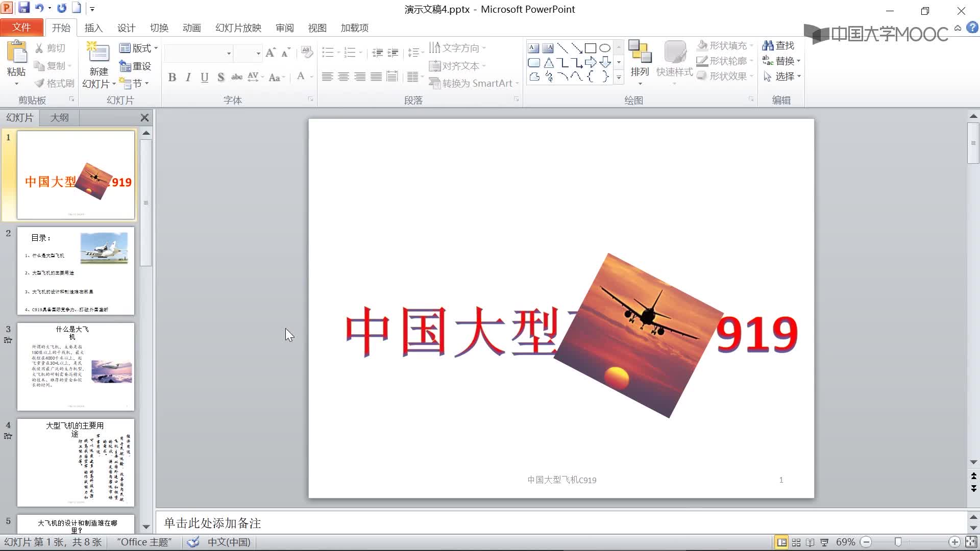Click the Zoom In plus button
This screenshot has width=980, height=551.
click(954, 542)
